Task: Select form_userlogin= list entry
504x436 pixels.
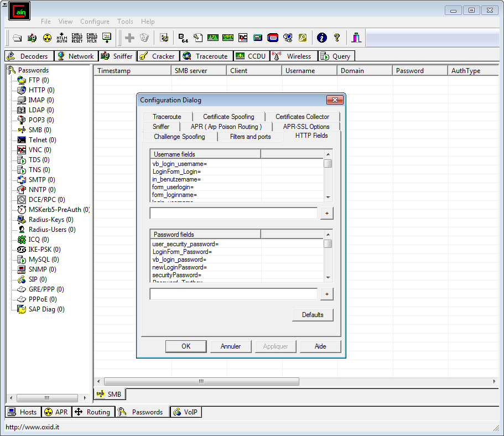Action: click(173, 187)
